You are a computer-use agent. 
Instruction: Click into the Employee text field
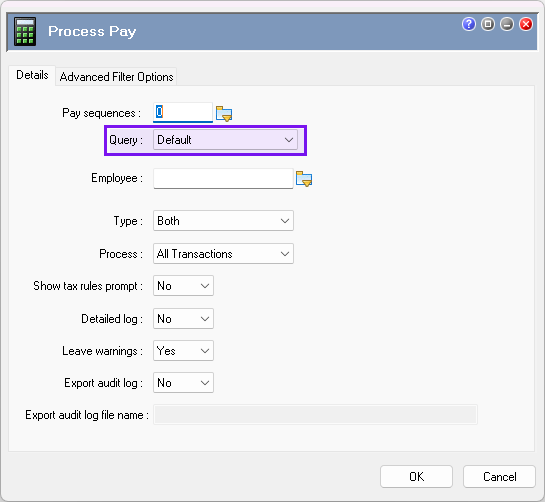[223, 179]
